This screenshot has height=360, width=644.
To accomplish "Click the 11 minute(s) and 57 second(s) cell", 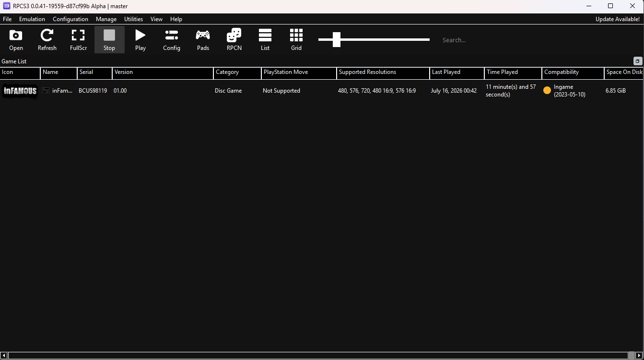I will click(511, 91).
